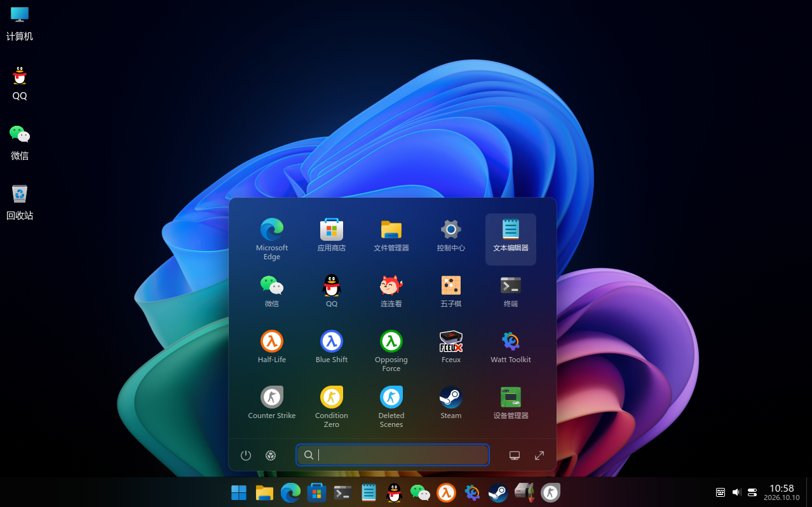Image resolution: width=812 pixels, height=507 pixels.
Task: Open Half-Life lambda icon in the taskbar
Action: tap(447, 492)
